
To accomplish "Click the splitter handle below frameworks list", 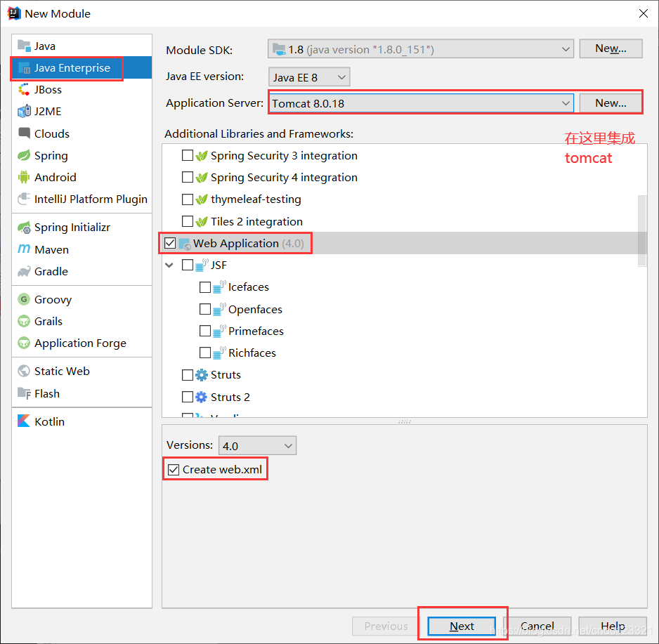I will (x=404, y=421).
